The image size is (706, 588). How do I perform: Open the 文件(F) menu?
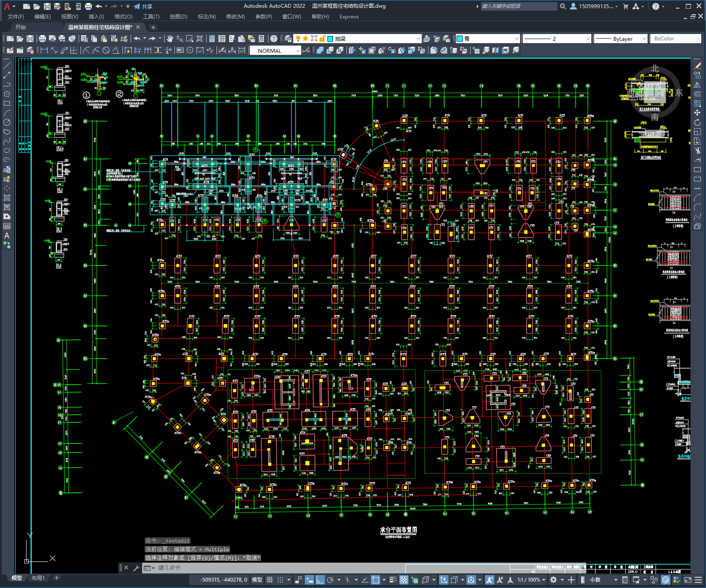(16, 17)
